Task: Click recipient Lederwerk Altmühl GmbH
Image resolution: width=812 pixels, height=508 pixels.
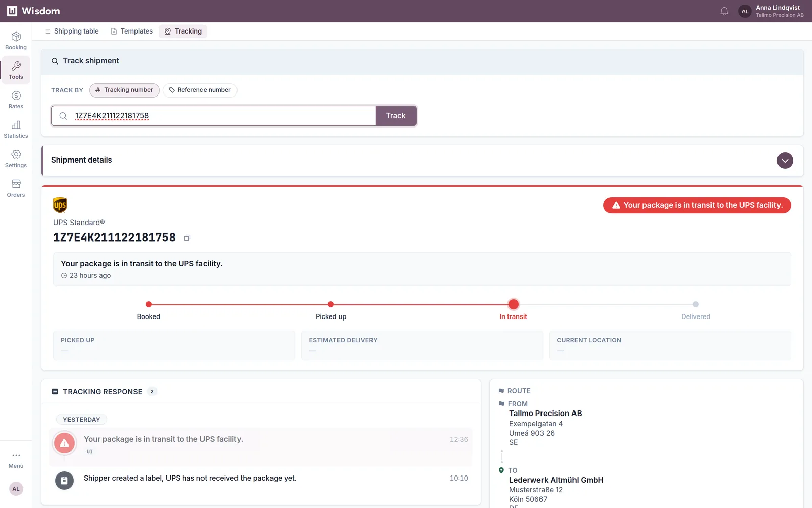Action: click(x=556, y=480)
